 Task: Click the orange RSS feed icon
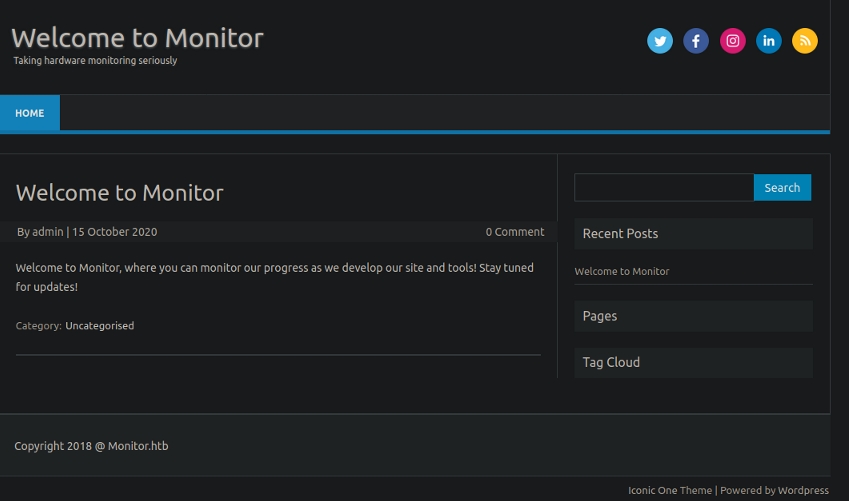805,41
